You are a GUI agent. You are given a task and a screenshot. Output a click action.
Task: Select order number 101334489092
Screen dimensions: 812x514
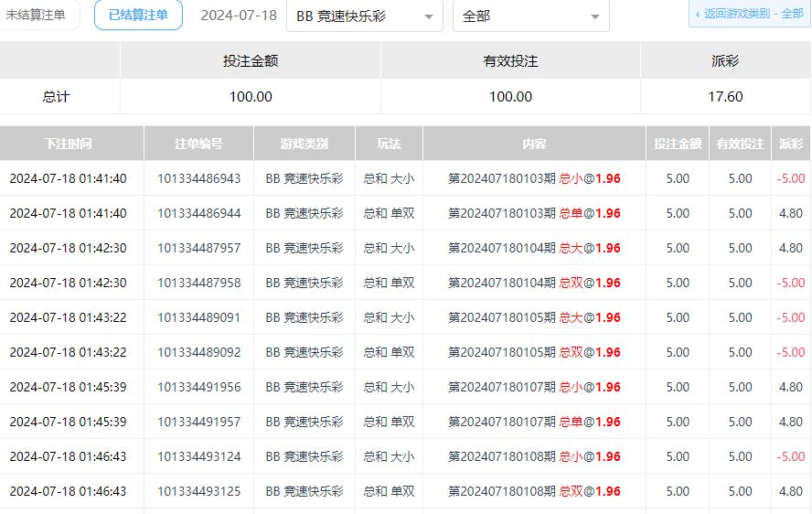[198, 352]
